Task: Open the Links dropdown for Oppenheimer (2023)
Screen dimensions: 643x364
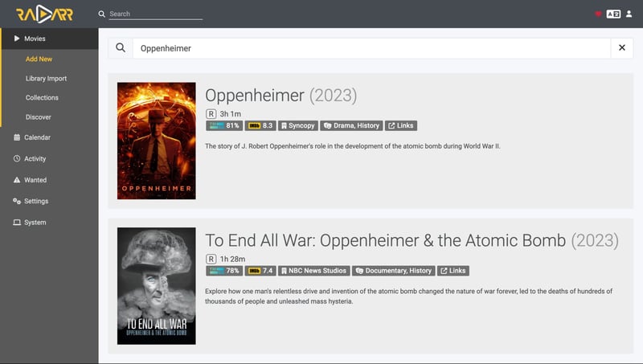Action: pos(400,126)
